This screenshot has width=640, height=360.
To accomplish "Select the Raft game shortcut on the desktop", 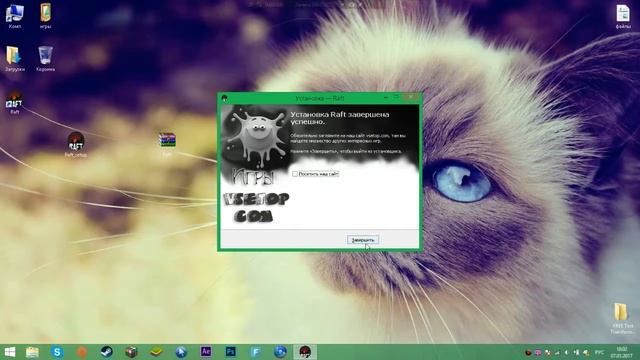I will coord(15,102).
